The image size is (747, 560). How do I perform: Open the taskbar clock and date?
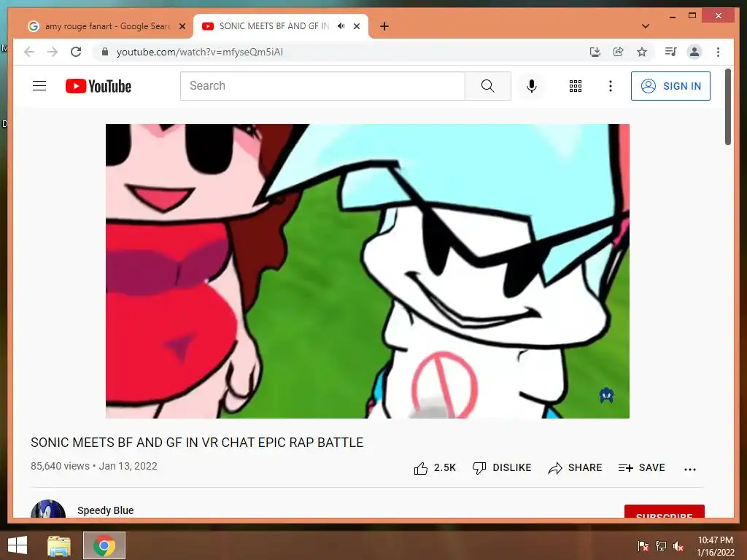pyautogui.click(x=715, y=546)
